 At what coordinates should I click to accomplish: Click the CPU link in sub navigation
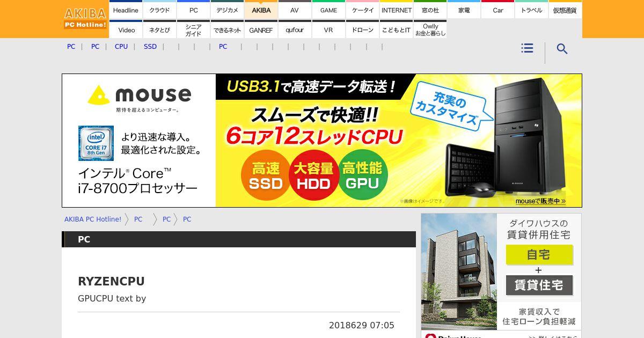[x=121, y=47]
